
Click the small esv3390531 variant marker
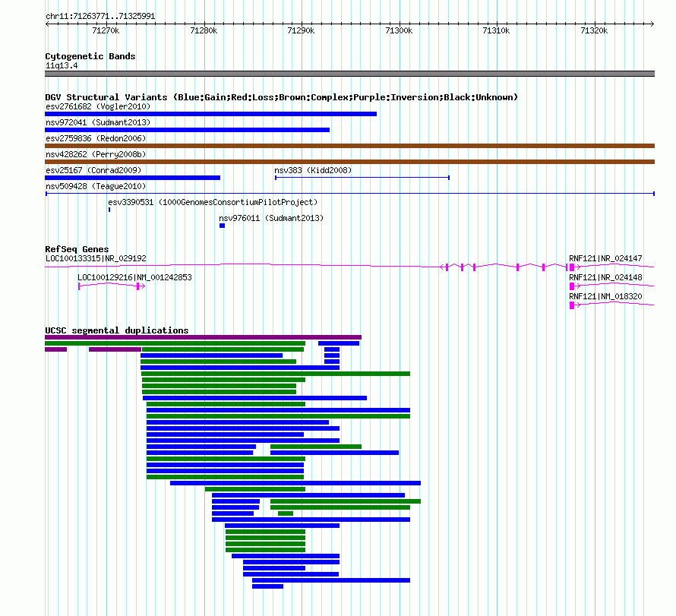(x=109, y=210)
